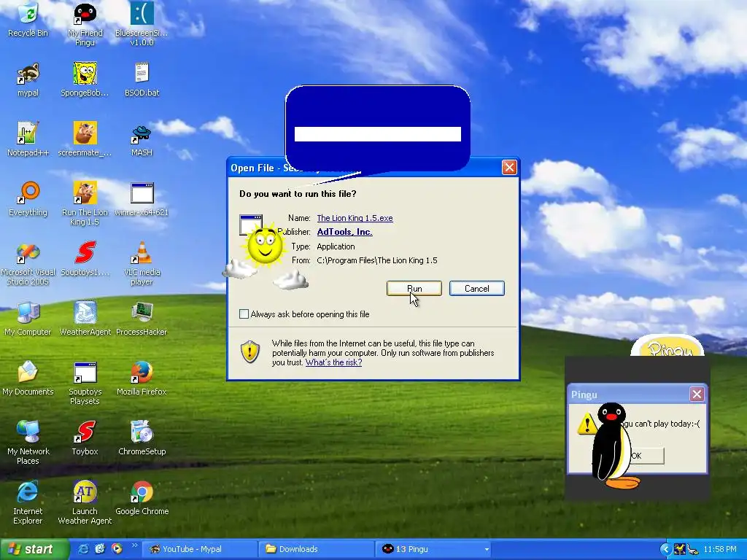Screen dimensions: 747x560
Task: Select the ProcessHacker desktop icon
Action: [142, 319]
